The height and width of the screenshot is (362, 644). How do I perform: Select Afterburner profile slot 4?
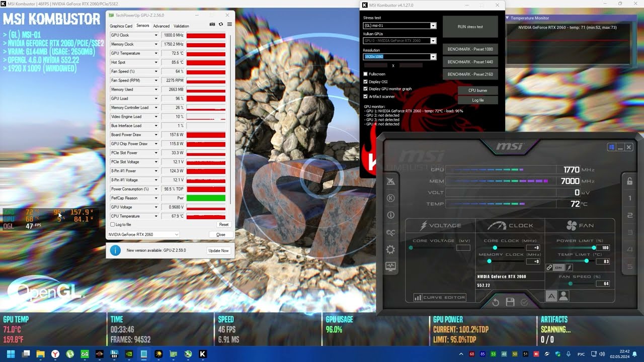[629, 249]
